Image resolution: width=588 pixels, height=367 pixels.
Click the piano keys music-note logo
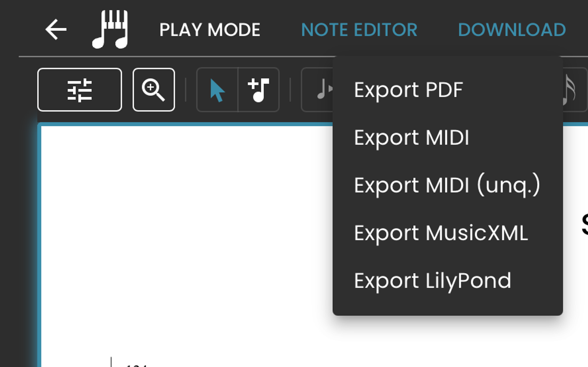pyautogui.click(x=110, y=29)
